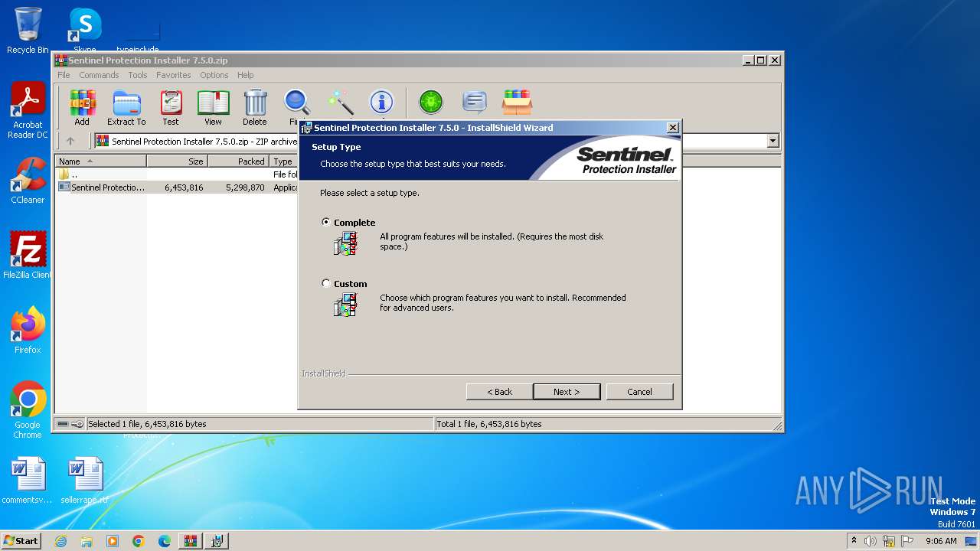This screenshot has width=980, height=551.
Task: Click the Info icon in WinRAR toolbar
Action: (381, 102)
